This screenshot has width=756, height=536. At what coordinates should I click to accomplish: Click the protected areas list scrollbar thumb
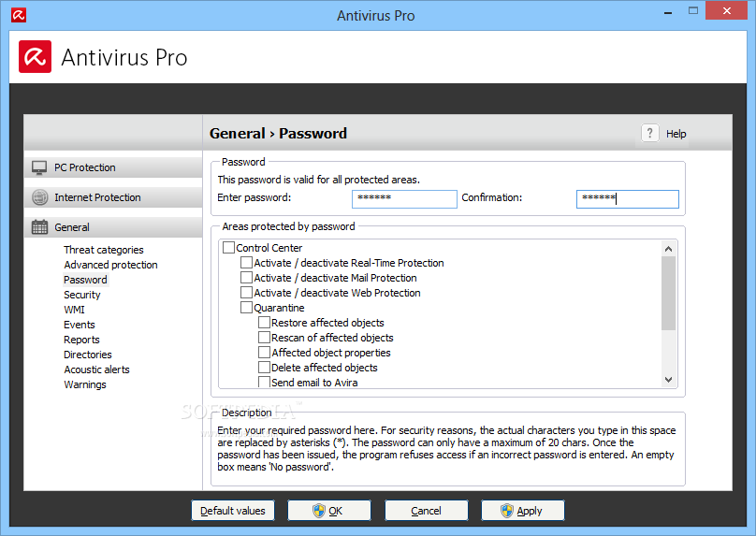click(668, 293)
